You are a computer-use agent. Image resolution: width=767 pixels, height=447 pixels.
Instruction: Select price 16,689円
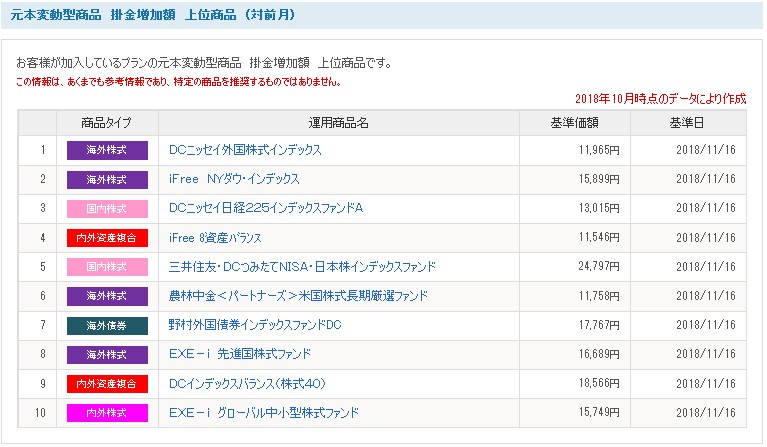point(599,354)
